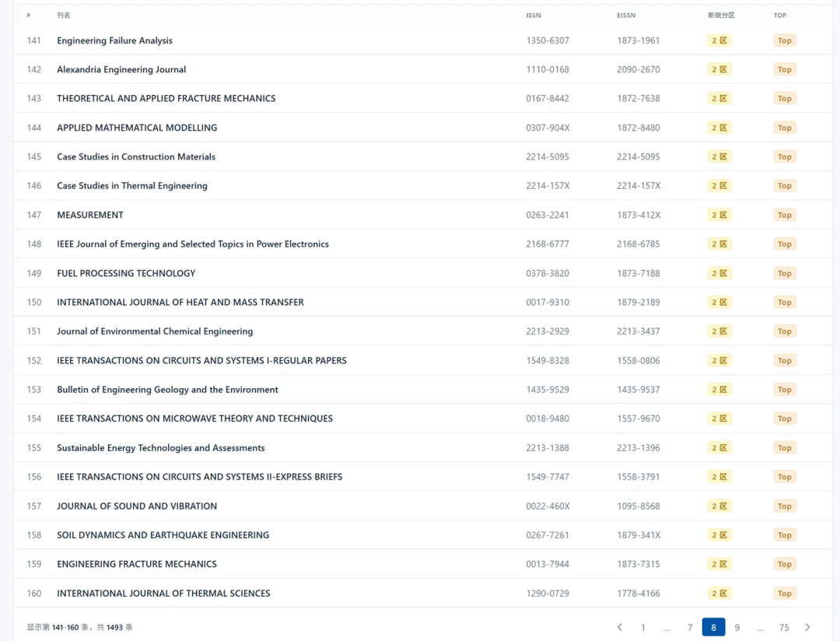Screen dimensions: 840x641
Task: Click row number 160
Action: click(x=33, y=594)
